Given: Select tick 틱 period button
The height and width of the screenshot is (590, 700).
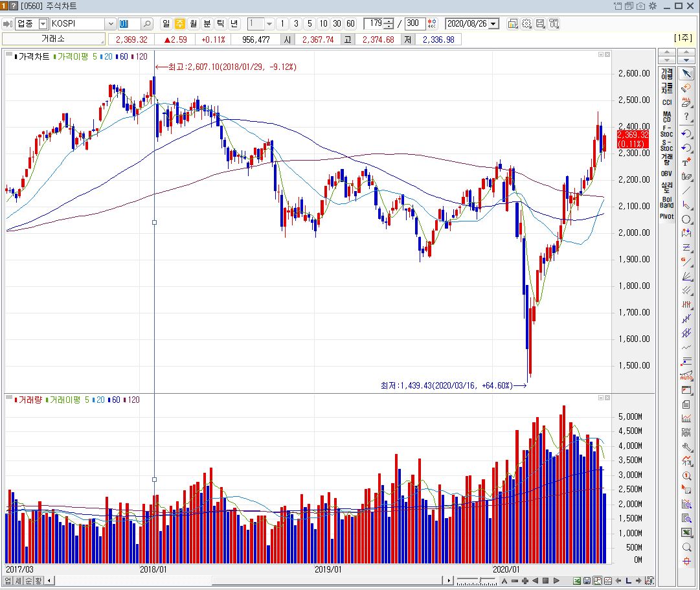Looking at the screenshot, I should (x=221, y=24).
